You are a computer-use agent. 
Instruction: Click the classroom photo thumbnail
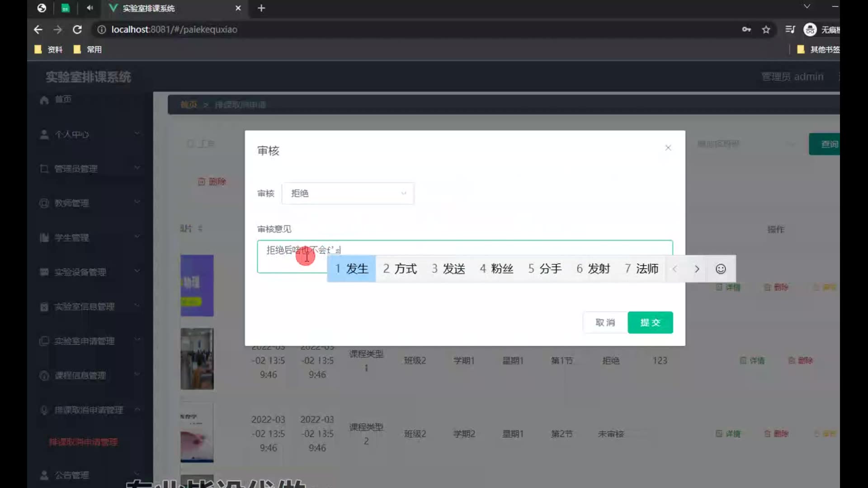pyautogui.click(x=197, y=359)
